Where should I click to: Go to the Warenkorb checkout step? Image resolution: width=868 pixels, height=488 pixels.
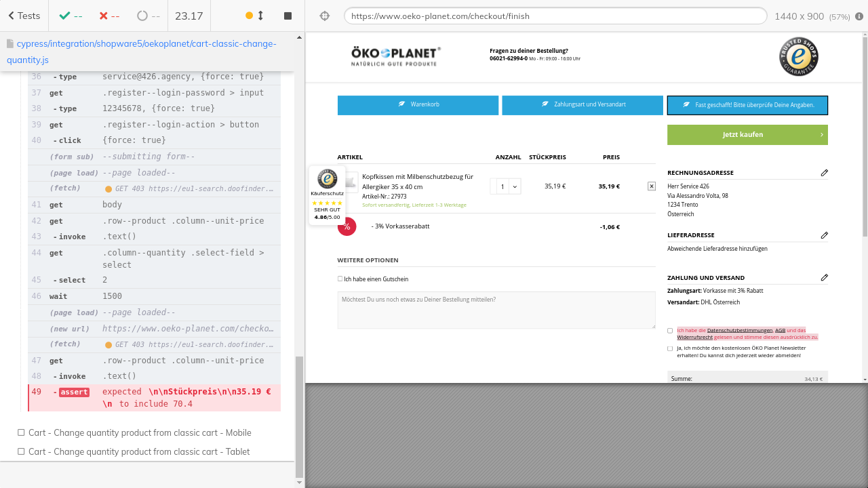point(418,105)
